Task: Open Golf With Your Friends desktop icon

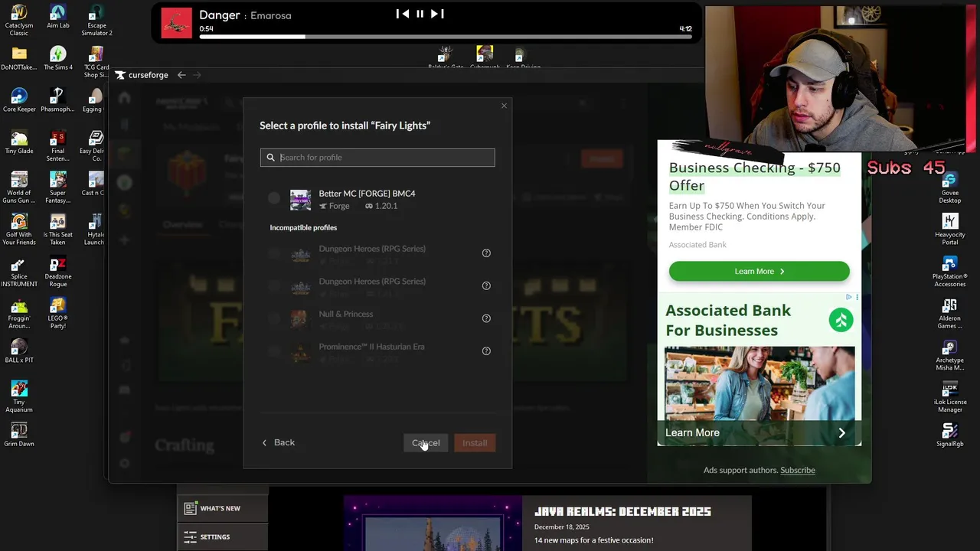Action: pyautogui.click(x=19, y=230)
